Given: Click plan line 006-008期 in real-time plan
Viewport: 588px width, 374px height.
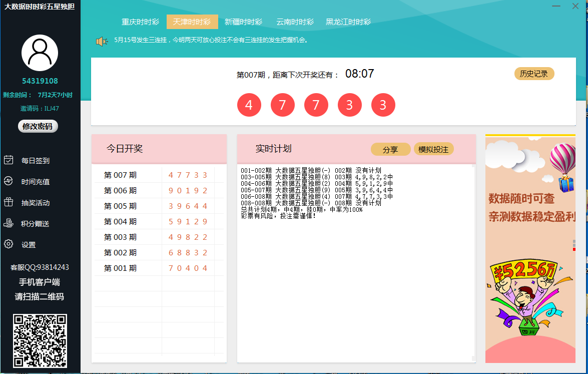Looking at the screenshot, I should (316, 196).
